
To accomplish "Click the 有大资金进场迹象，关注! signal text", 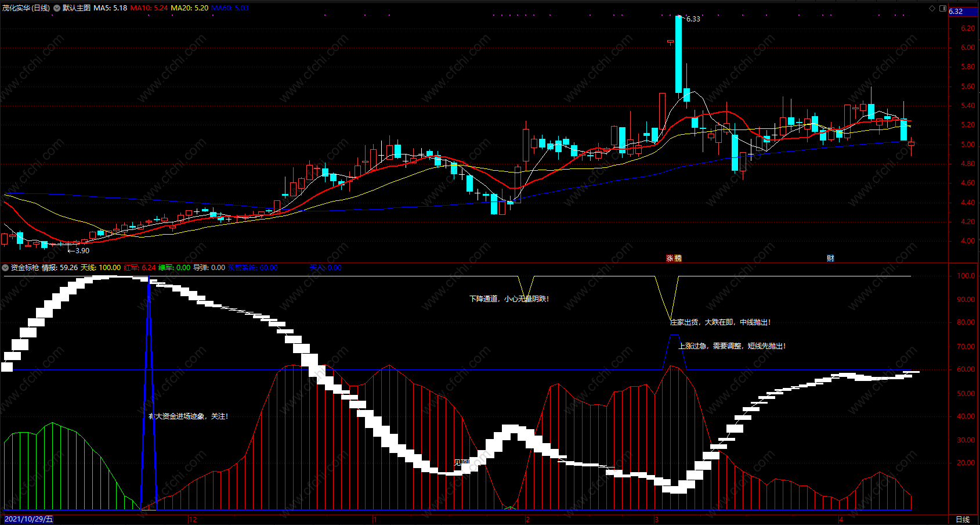I will pyautogui.click(x=189, y=416).
